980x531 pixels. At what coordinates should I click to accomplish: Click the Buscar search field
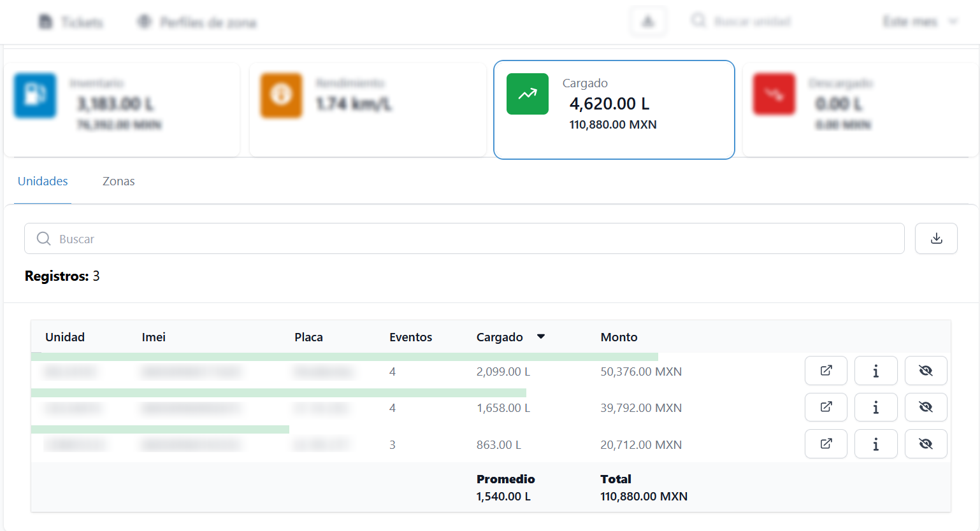click(x=464, y=239)
